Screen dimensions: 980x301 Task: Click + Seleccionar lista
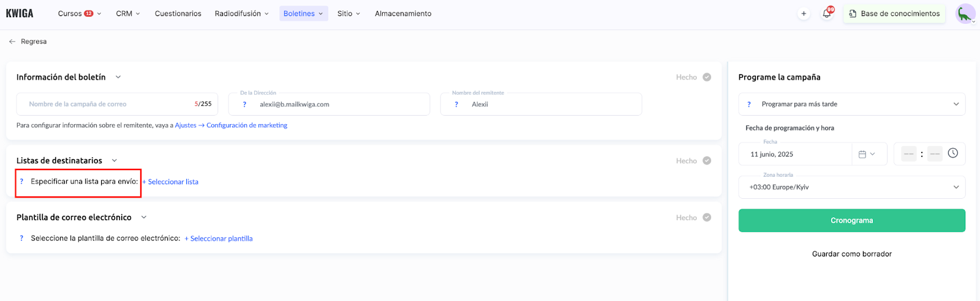point(170,182)
